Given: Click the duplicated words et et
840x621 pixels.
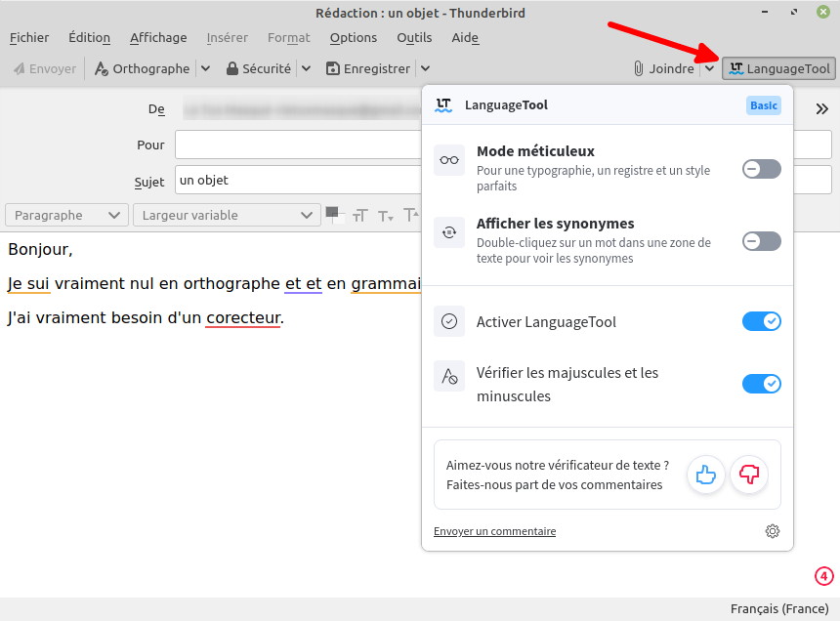Looking at the screenshot, I should point(303,283).
